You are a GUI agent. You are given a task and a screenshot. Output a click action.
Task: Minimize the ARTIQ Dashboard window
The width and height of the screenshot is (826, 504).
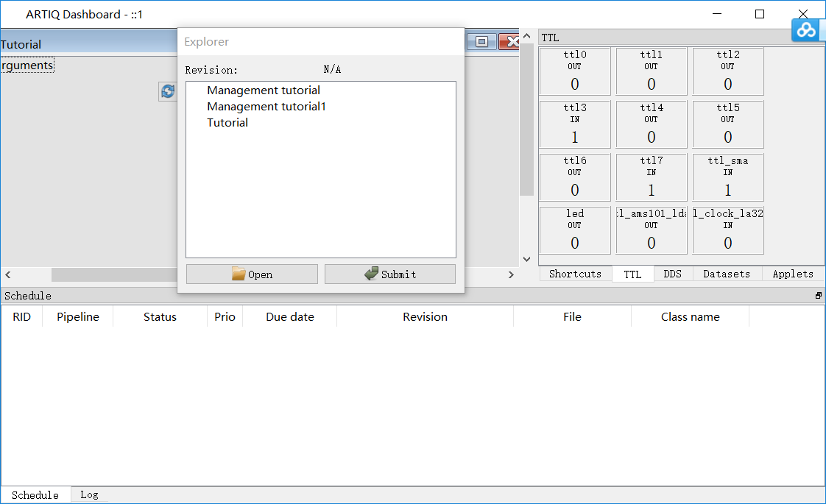coord(717,14)
